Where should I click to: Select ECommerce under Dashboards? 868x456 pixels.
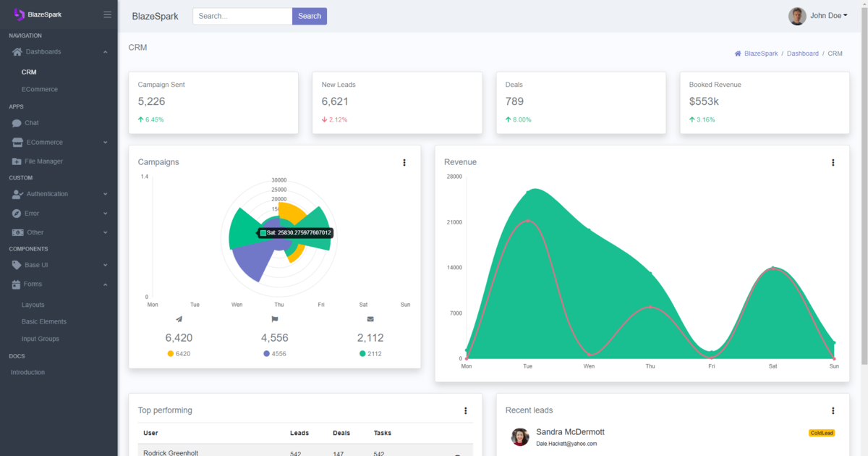(40, 90)
